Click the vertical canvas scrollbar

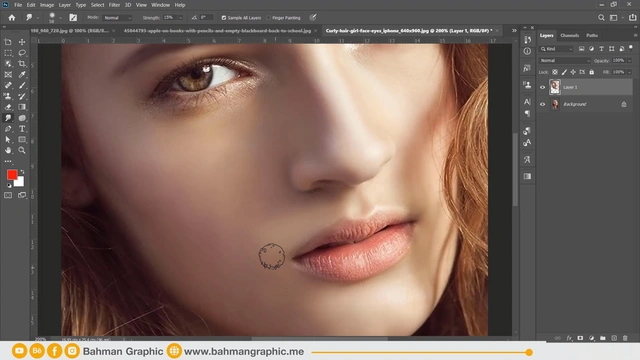515,169
